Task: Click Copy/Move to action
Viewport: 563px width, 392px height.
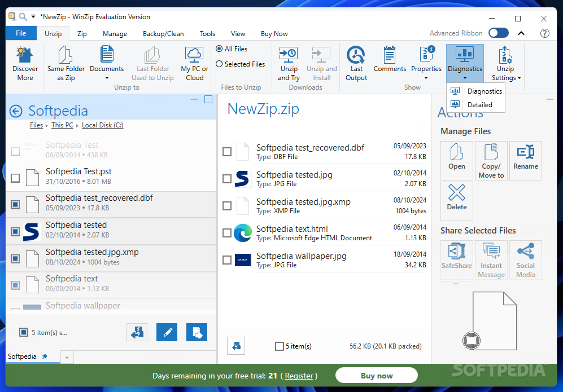Action: (491, 160)
